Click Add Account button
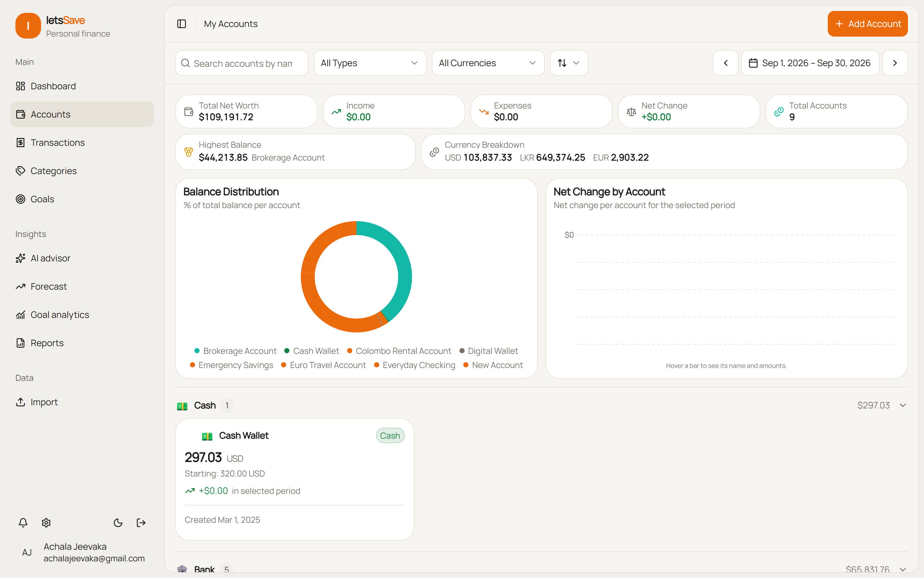The image size is (924, 578). coord(868,24)
